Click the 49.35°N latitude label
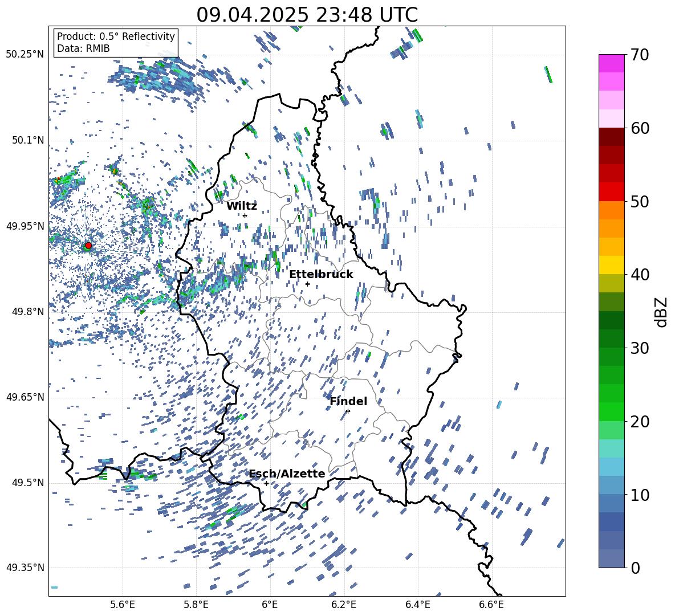 tap(25, 568)
